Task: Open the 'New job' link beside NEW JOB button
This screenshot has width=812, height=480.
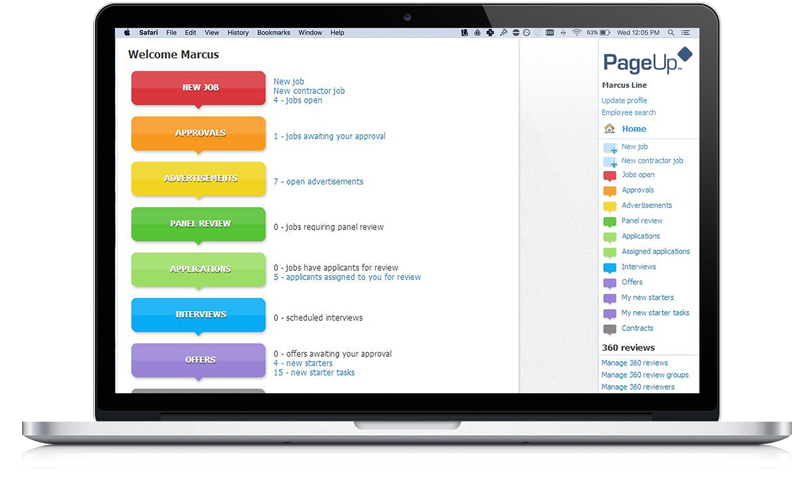Action: pyautogui.click(x=288, y=81)
